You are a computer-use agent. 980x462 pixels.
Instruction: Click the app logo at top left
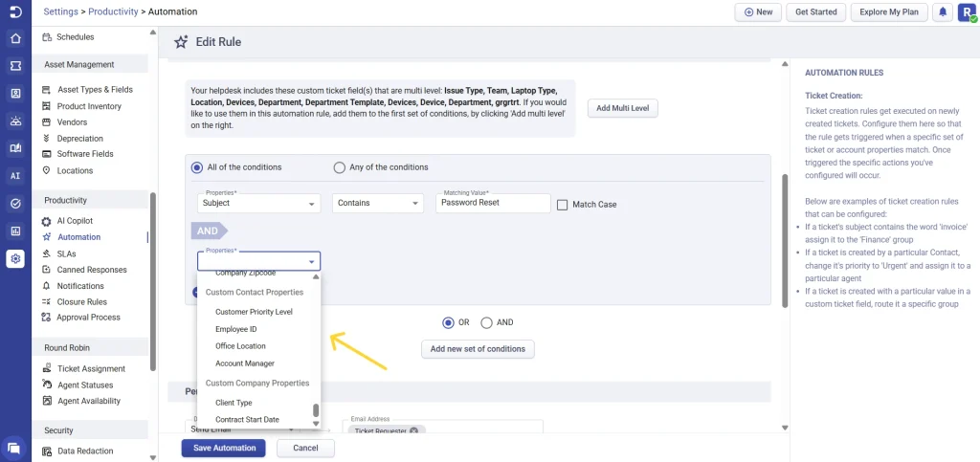tap(15, 11)
